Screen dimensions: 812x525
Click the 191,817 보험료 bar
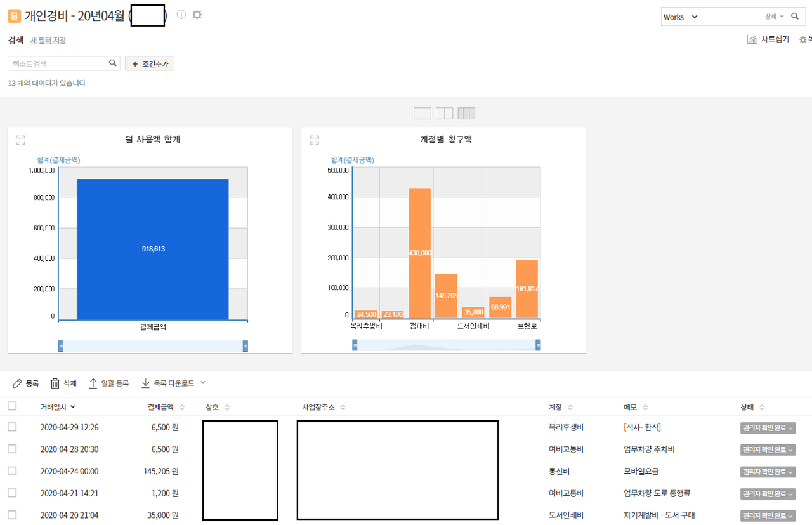(527, 289)
